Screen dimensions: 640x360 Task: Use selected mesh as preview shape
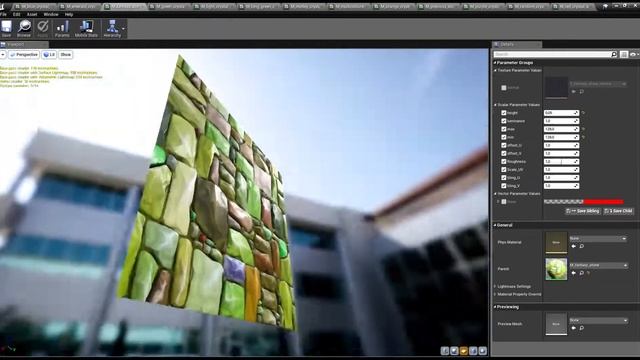482,351
